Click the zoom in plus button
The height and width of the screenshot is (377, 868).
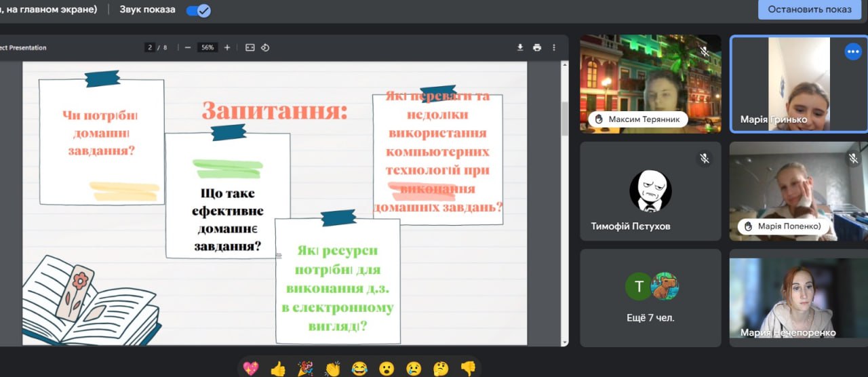(x=227, y=47)
